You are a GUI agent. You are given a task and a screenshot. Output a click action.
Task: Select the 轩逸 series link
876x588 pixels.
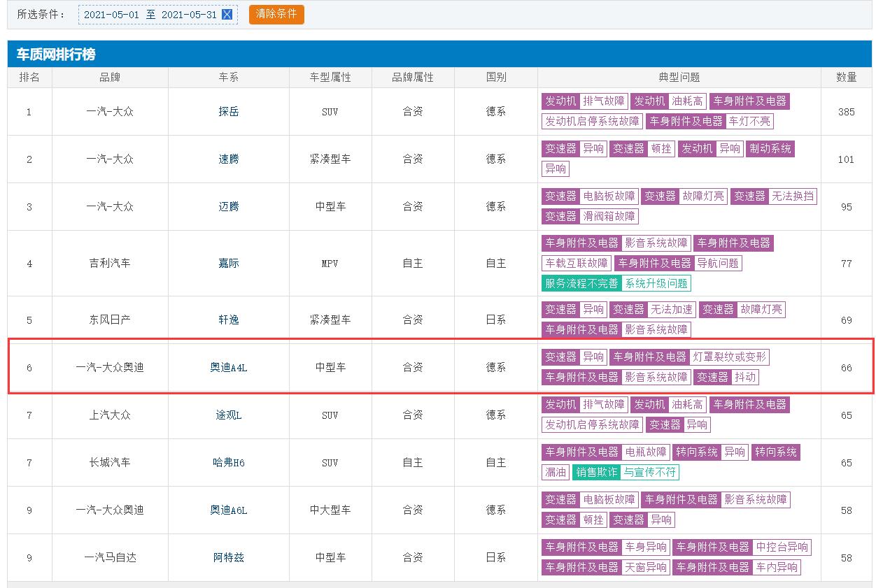click(x=229, y=320)
